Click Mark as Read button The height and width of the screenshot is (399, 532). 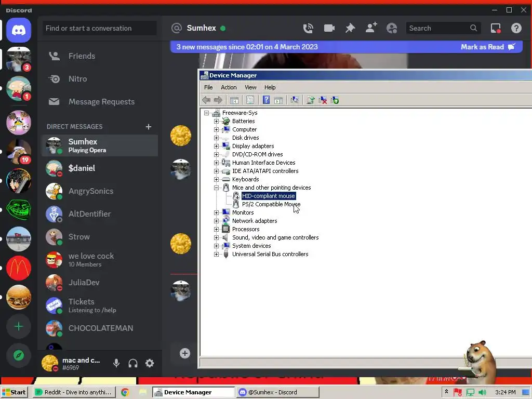pyautogui.click(x=488, y=47)
